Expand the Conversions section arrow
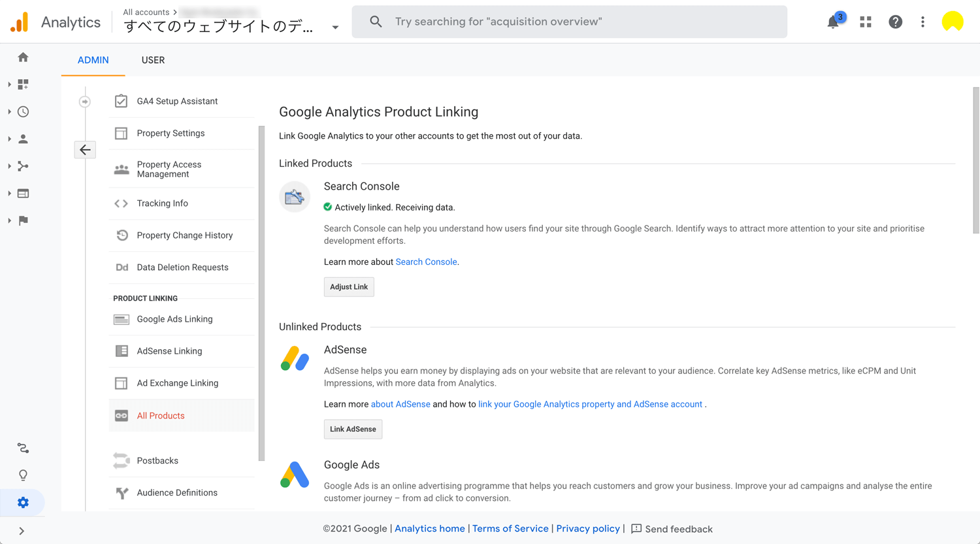Viewport: 980px width, 544px height. coord(9,220)
